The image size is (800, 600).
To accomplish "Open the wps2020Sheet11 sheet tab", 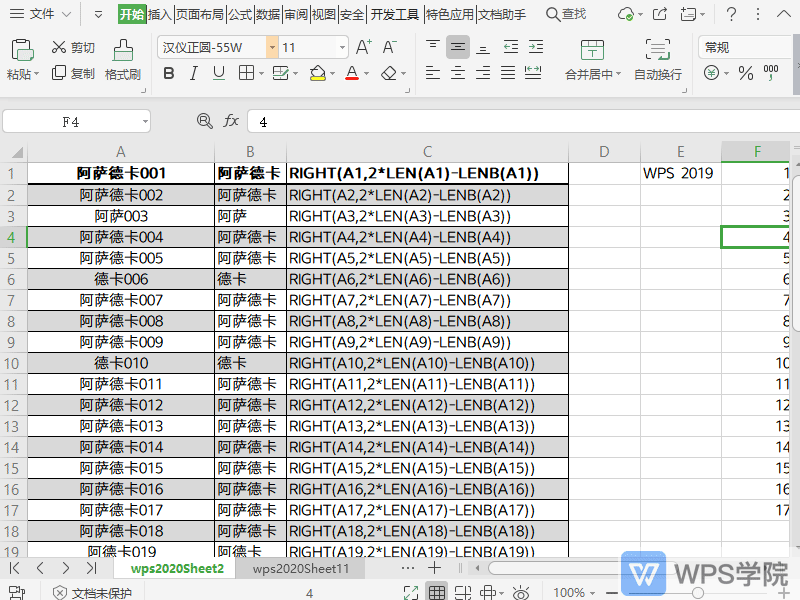I will (x=300, y=568).
